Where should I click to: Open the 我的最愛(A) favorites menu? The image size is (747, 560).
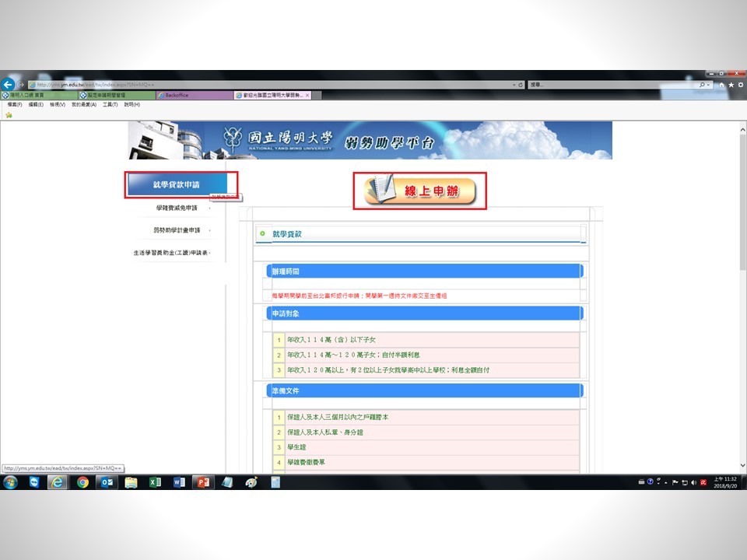pyautogui.click(x=83, y=104)
